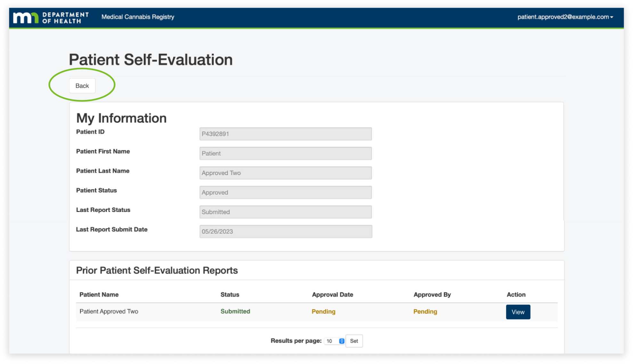Click the account dropdown caret arrow

(612, 17)
